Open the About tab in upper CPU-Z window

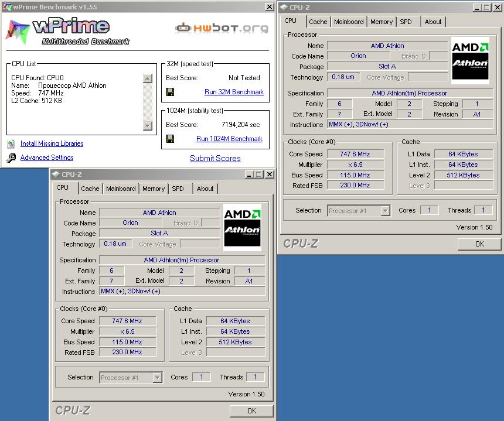click(433, 22)
